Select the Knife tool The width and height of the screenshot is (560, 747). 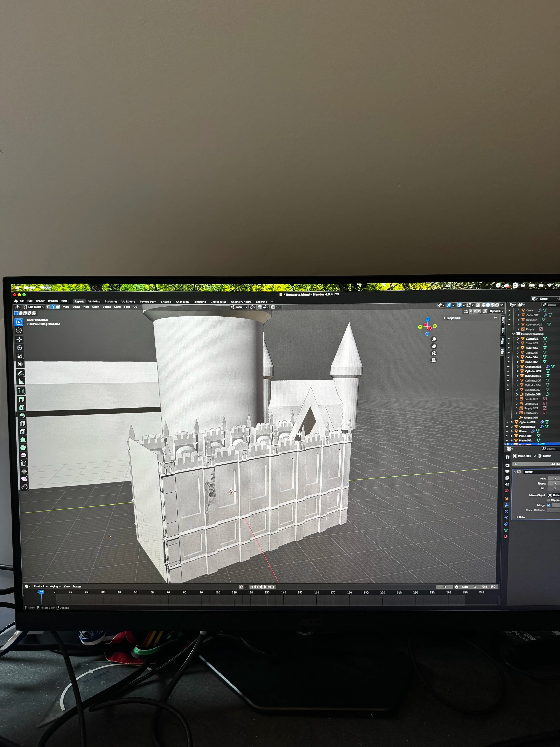pos(23,432)
